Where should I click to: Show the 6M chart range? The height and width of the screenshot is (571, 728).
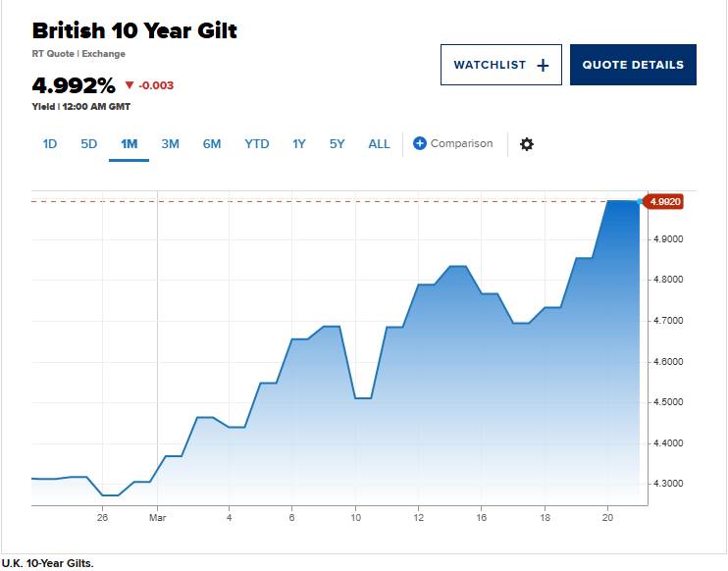(212, 144)
